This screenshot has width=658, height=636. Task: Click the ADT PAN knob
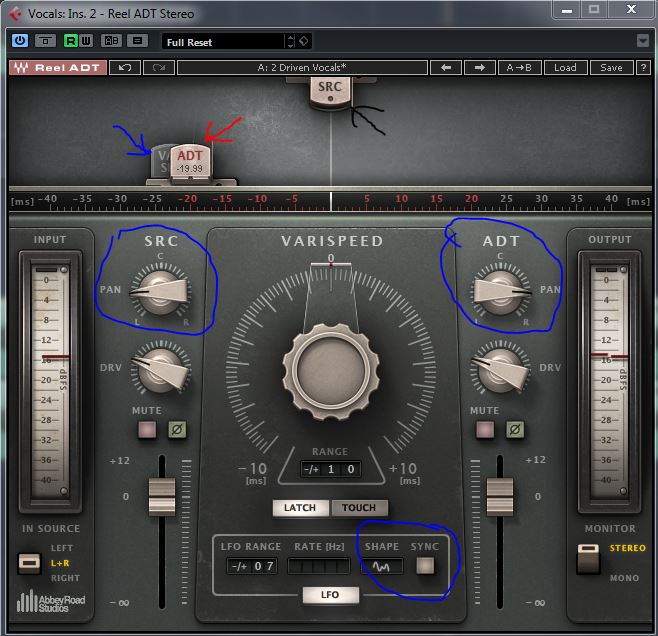501,292
